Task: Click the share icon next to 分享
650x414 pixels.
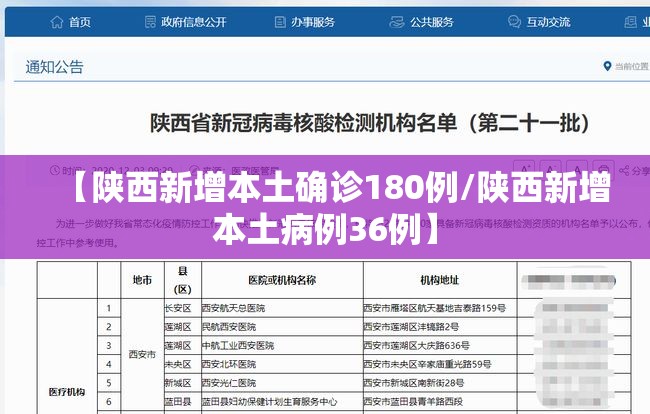Action: coord(623,170)
